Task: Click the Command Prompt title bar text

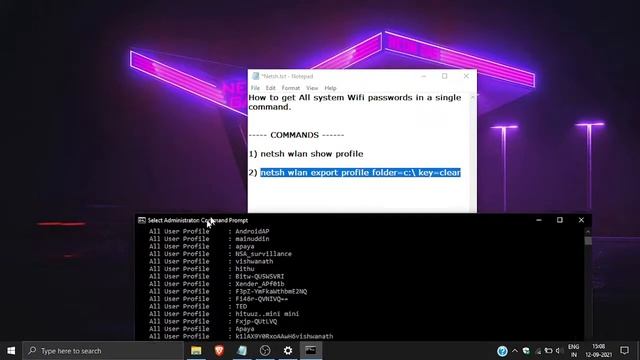Action: click(x=198, y=220)
